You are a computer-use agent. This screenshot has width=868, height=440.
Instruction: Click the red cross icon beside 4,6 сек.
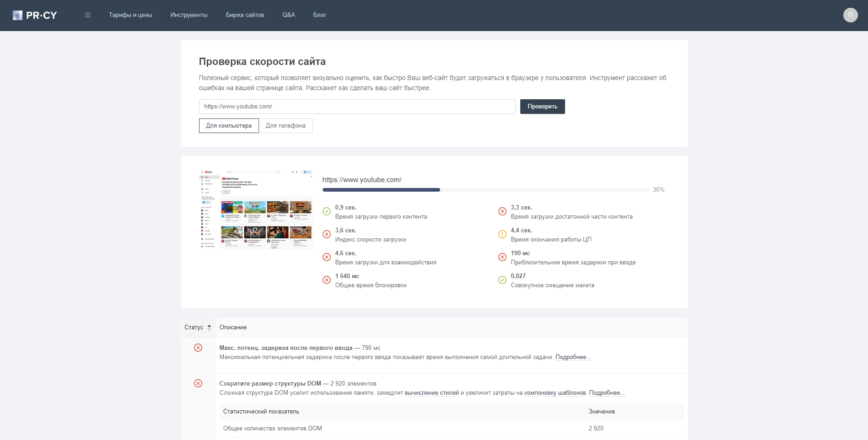327,257
